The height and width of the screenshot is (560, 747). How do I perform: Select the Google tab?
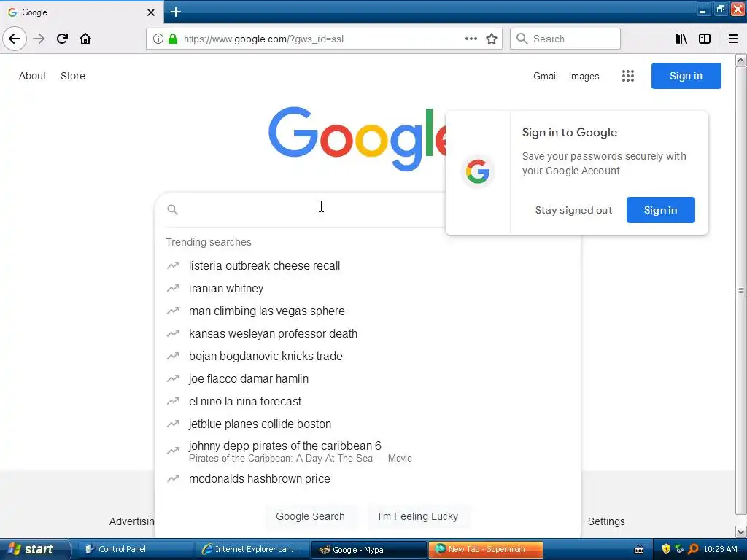82,12
